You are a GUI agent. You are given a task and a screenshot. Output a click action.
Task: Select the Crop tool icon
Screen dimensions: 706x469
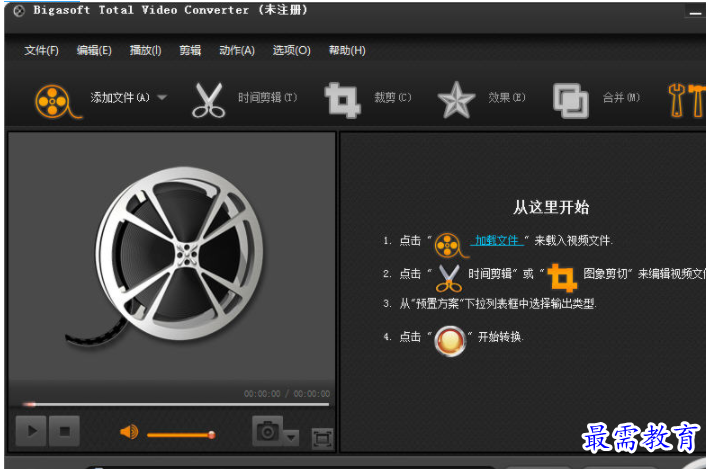click(342, 100)
